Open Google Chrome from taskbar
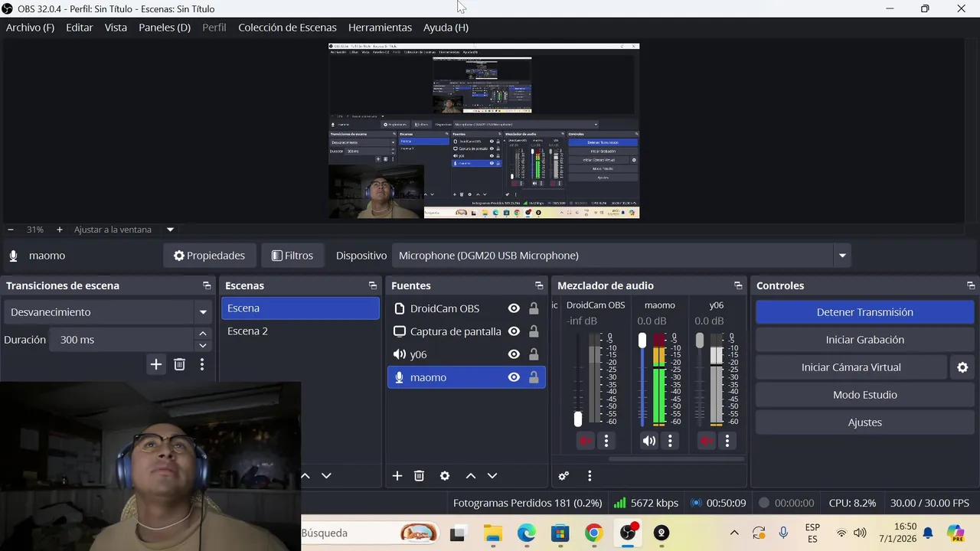The width and height of the screenshot is (980, 551). (593, 533)
